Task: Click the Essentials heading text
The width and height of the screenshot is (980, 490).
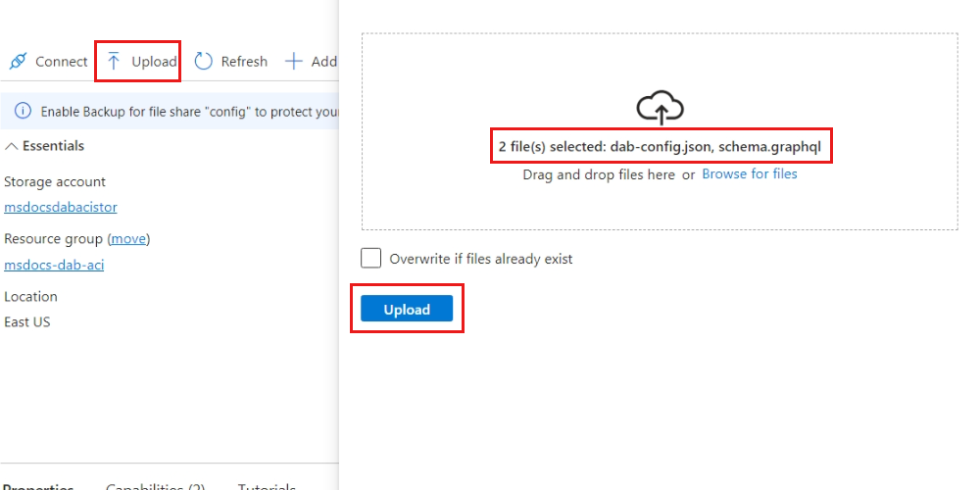Action: 53,146
